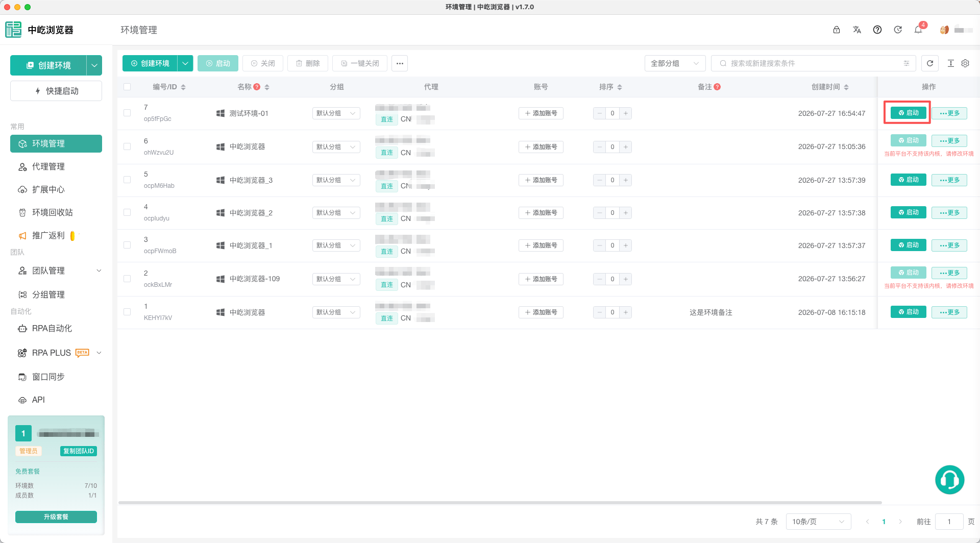This screenshot has height=543, width=980.
Task: Open table column settings gear
Action: [x=965, y=63]
